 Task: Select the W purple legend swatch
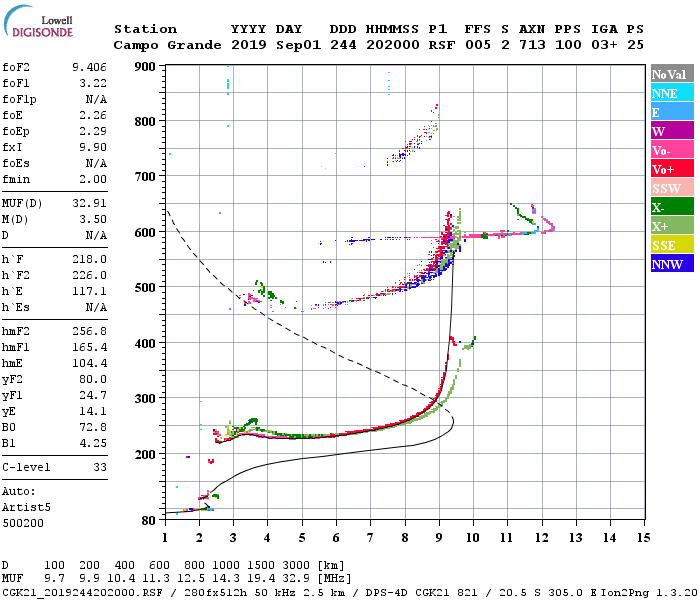coord(672,130)
